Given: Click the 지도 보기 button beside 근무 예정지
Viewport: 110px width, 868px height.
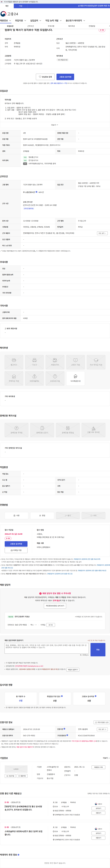Looking at the screenshot, I should point(102,233).
